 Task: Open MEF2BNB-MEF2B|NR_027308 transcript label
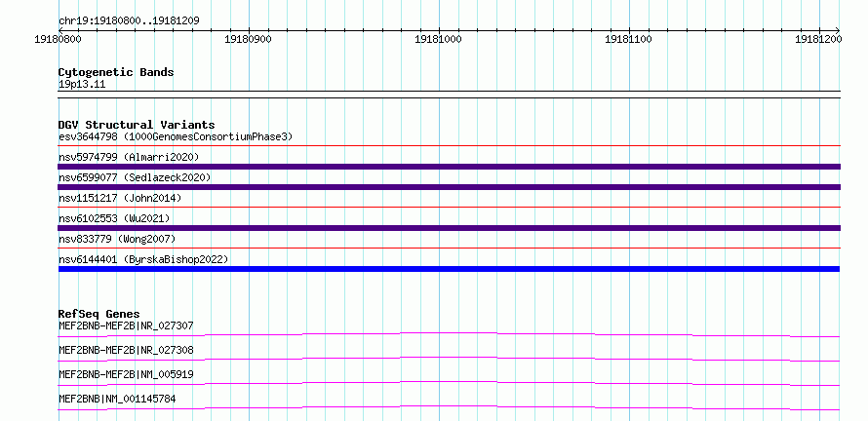(126, 350)
